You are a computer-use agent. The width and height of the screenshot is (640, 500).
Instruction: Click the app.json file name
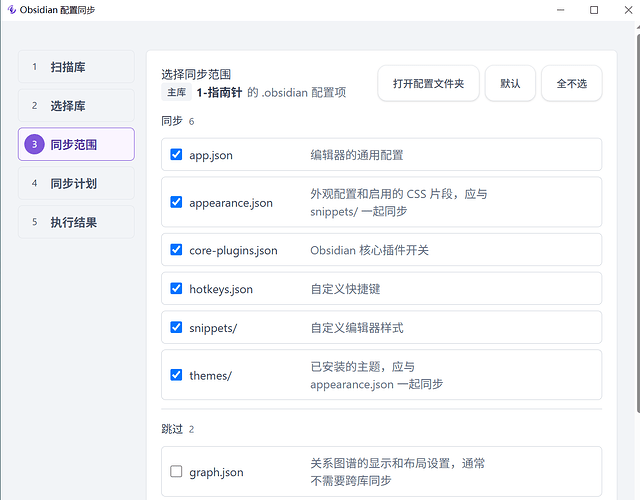[211, 156]
